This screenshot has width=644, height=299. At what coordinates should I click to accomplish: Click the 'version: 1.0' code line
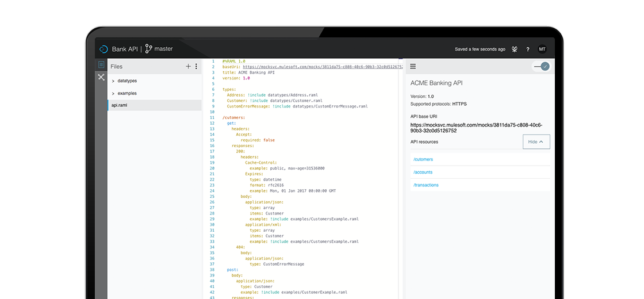[x=236, y=78]
